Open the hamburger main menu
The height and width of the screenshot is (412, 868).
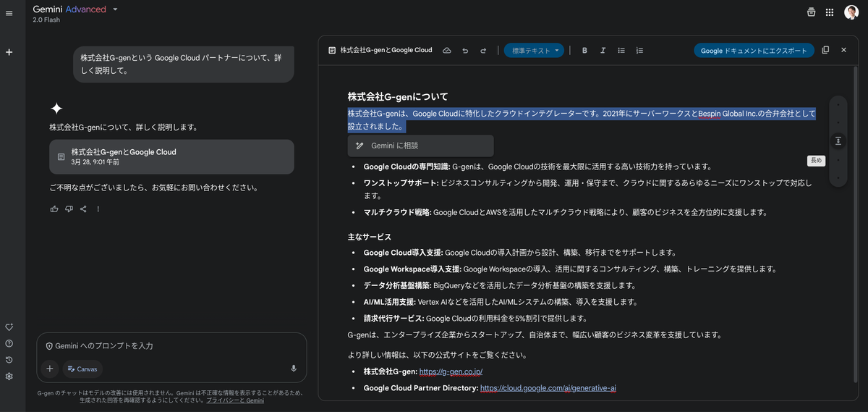(9, 13)
